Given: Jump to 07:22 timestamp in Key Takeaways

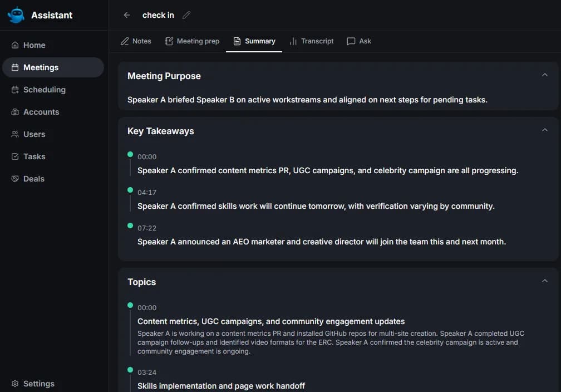Looking at the screenshot, I should click(x=147, y=228).
